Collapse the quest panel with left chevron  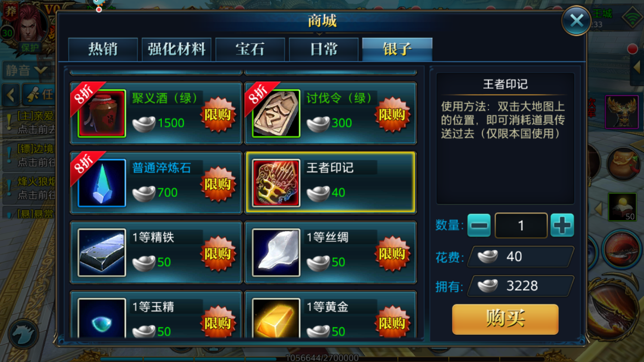(x=11, y=95)
